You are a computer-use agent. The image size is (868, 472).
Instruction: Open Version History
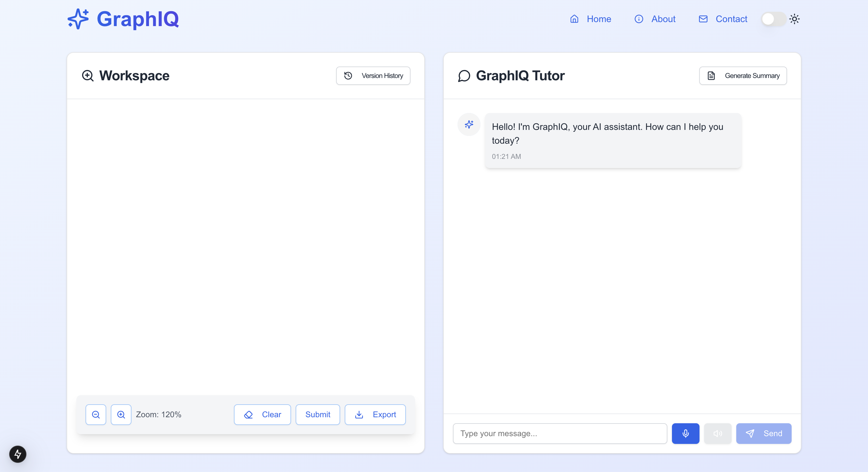pos(373,76)
